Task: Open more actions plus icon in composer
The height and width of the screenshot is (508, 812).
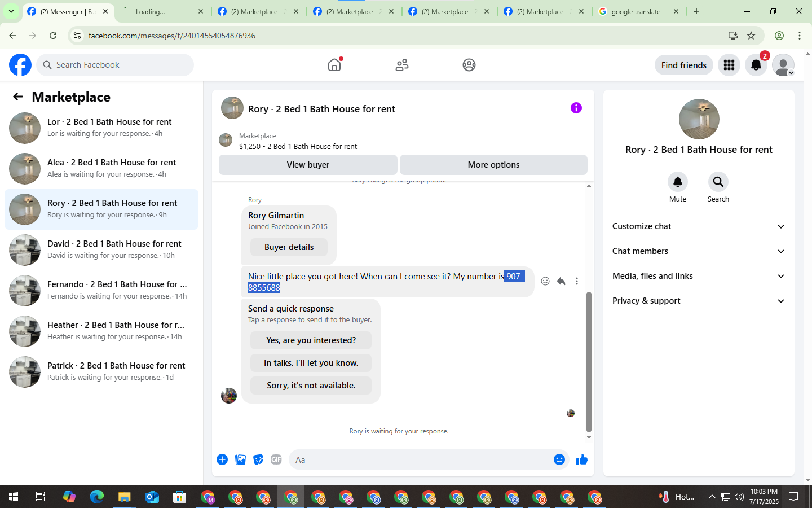Action: point(222,459)
